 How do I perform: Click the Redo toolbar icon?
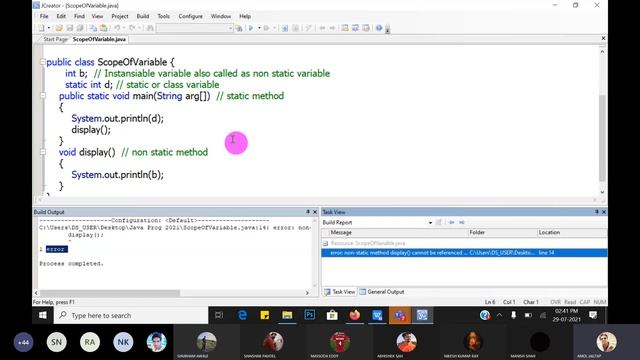[x=132, y=28]
